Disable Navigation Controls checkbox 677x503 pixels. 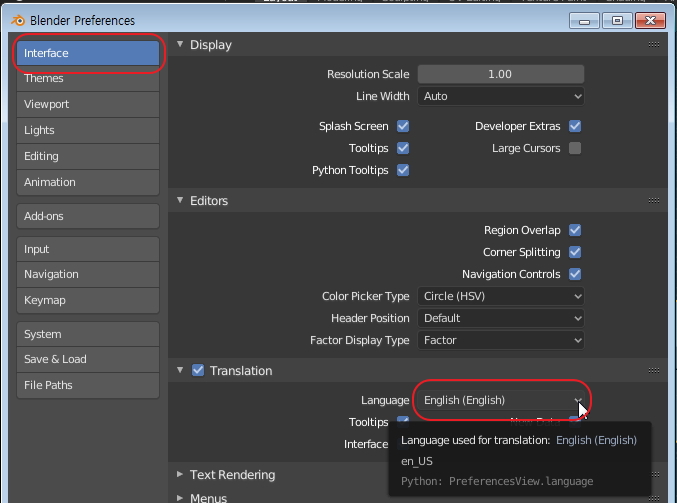tap(575, 274)
